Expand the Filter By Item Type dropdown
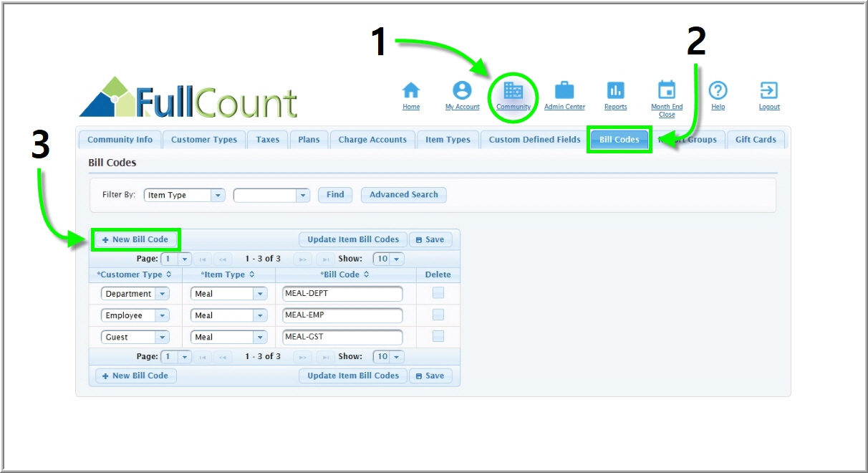This screenshot has width=868, height=473. click(217, 195)
